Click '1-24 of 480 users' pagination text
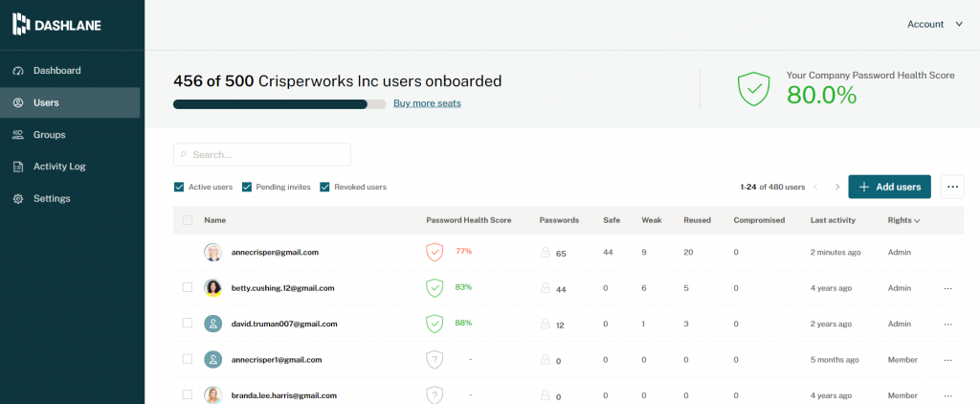The image size is (980, 404). (772, 187)
